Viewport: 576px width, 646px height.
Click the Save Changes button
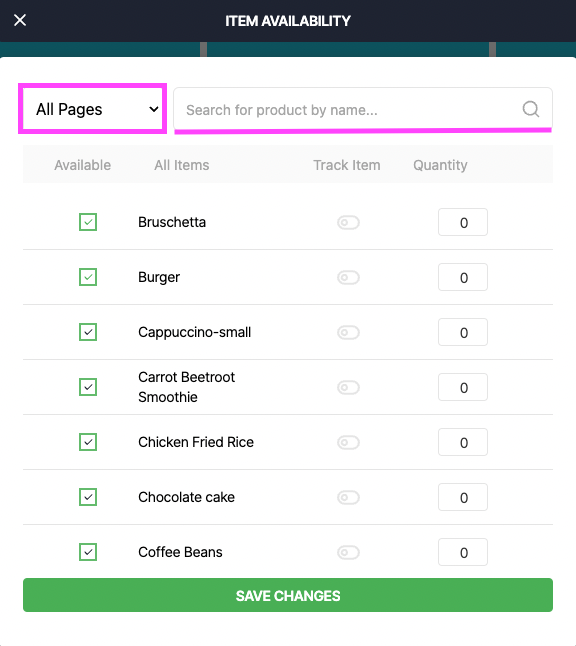288,595
